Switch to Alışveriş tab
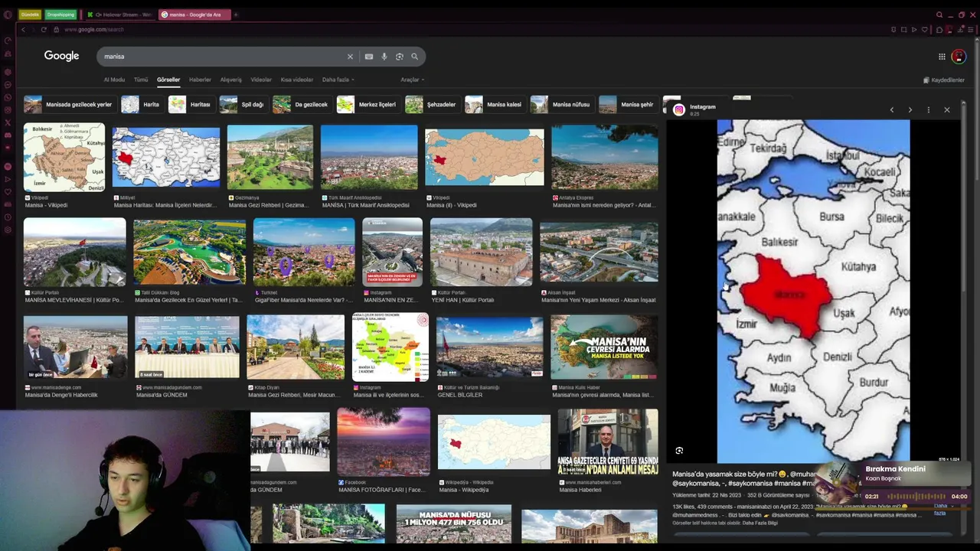Screen dimensions: 980x551 point(231,80)
